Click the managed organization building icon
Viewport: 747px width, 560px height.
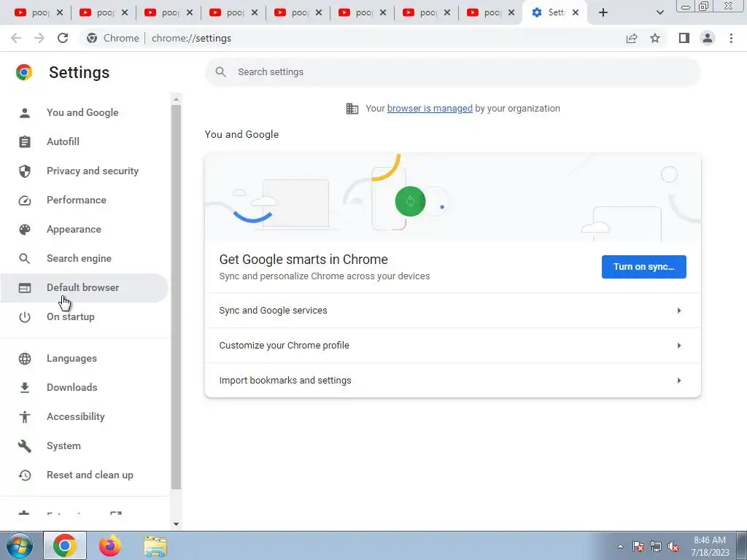[352, 109]
